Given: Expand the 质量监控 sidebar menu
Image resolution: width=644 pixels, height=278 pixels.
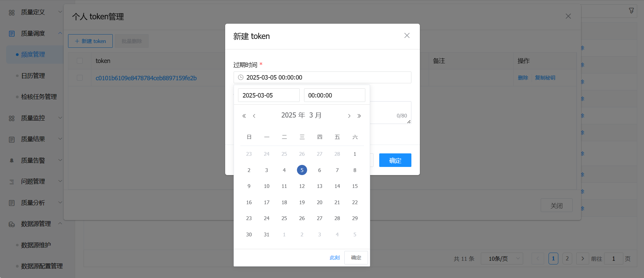Looking at the screenshot, I should (x=33, y=118).
